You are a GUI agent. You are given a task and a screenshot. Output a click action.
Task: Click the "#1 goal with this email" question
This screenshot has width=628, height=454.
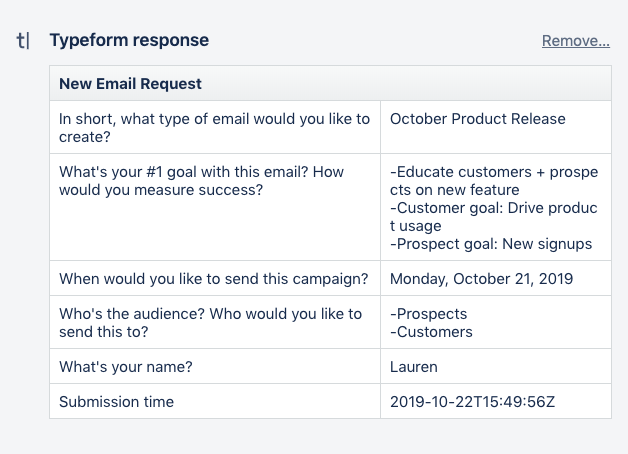click(201, 180)
